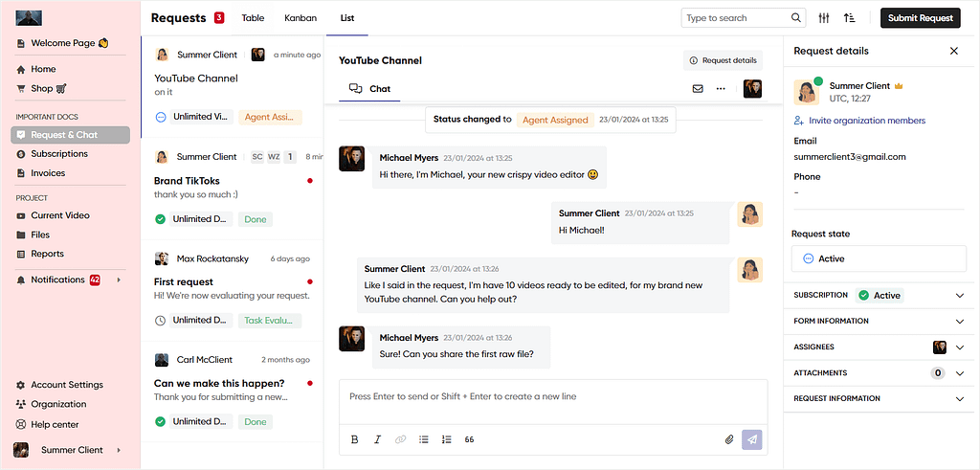This screenshot has height=470, width=980.
Task: Click the chat message input box
Action: (553, 402)
